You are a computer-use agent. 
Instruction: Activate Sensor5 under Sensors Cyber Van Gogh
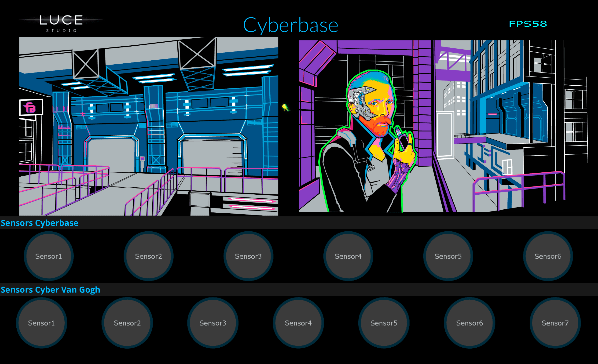point(384,323)
